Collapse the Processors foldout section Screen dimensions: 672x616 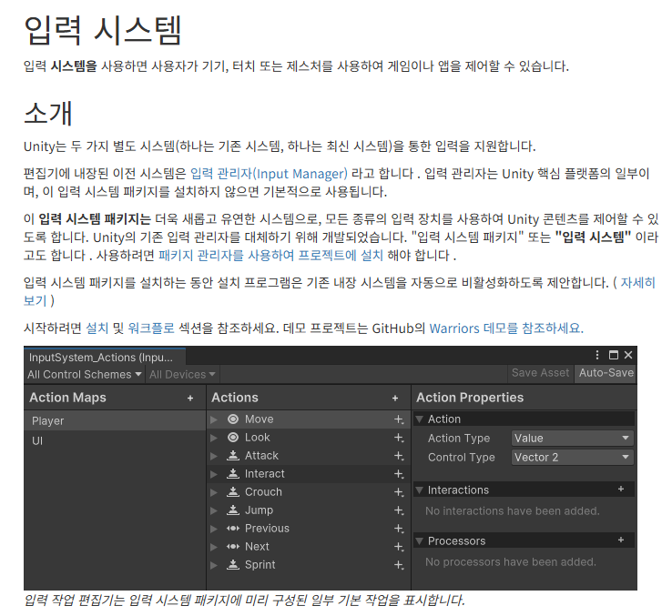point(420,540)
